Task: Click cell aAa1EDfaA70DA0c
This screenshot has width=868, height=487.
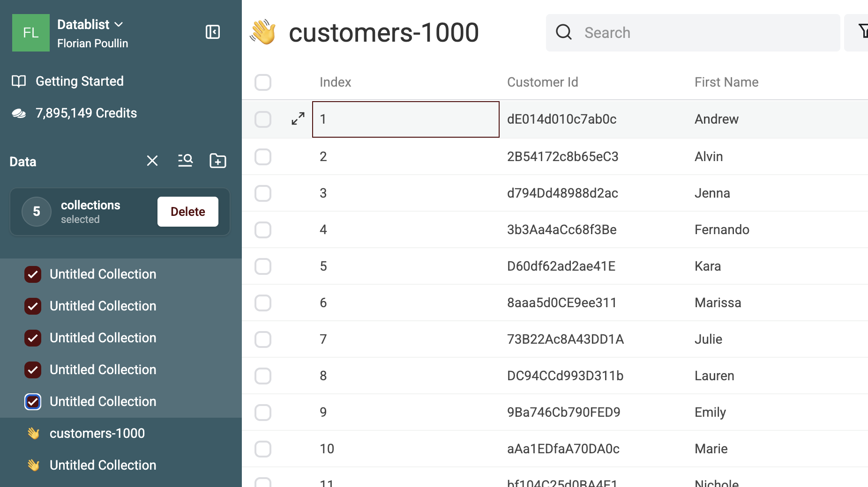Action: coord(563,449)
